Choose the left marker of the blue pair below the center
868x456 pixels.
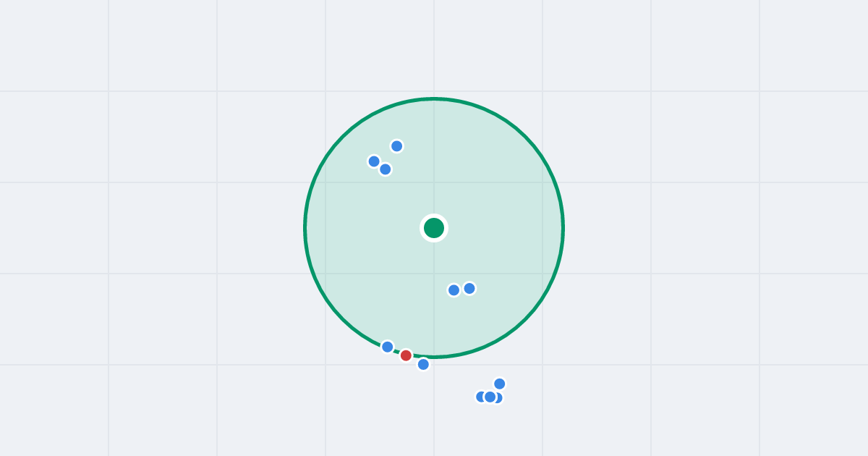(x=454, y=290)
